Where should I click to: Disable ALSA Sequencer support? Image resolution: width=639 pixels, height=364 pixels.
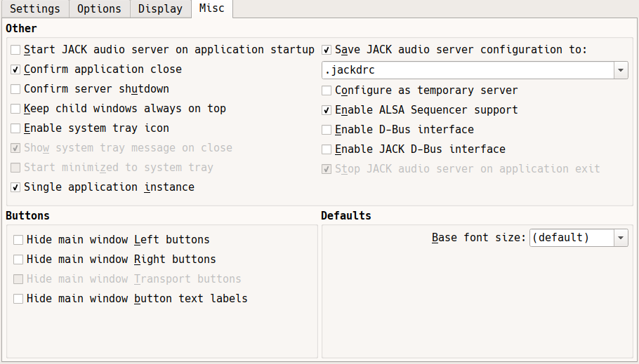coord(327,110)
